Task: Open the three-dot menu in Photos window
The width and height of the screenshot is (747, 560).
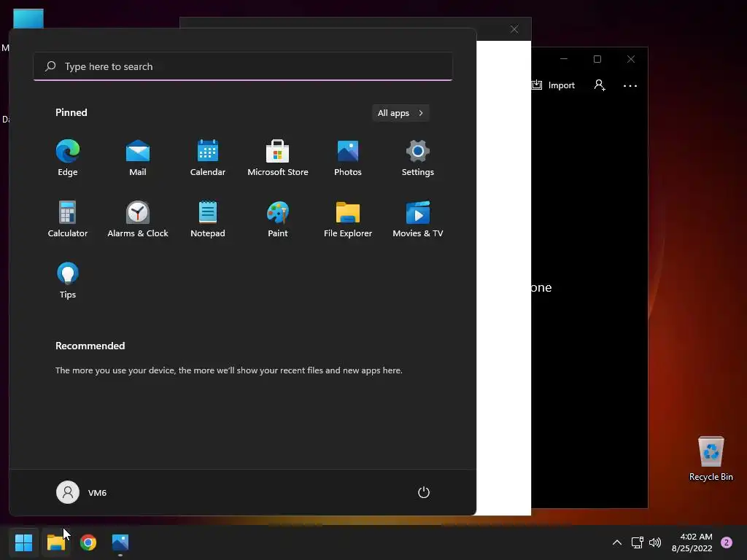Action: (630, 86)
